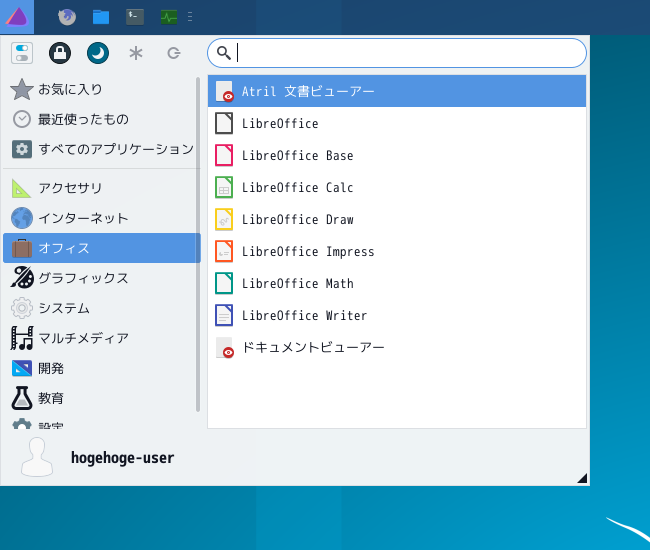This screenshot has height=550, width=650.
Task: Click the LibreOffice Draw yellow icon
Action: (224, 219)
